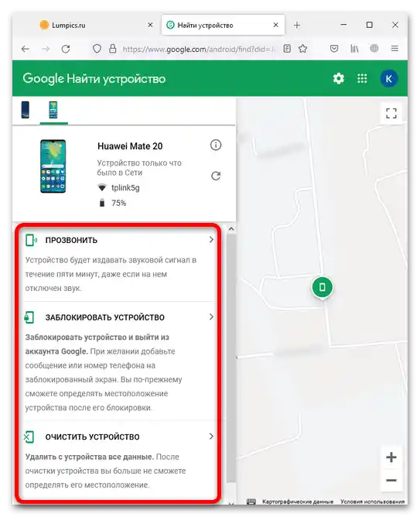Choose the ПРОЗВОНИТЬ action
420x517 pixels.
pos(71,241)
